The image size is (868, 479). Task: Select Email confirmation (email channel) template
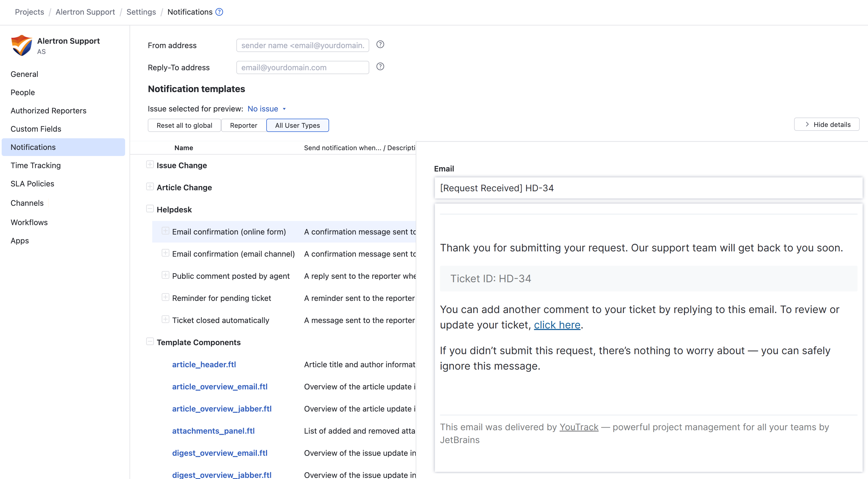(x=233, y=254)
